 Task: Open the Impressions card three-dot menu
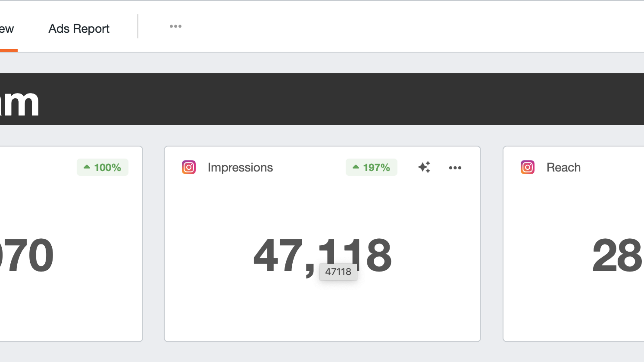[455, 168]
